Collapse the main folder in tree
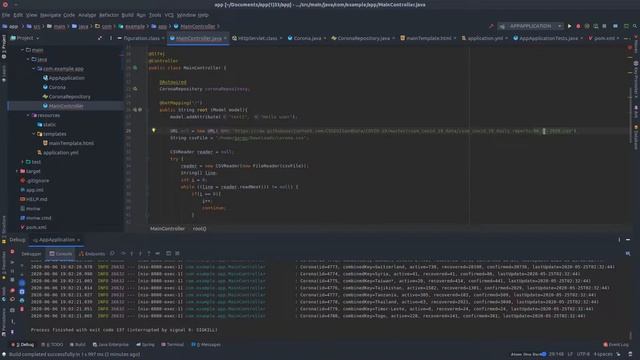Image resolution: width=640 pixels, height=360 pixels. tap(22, 50)
